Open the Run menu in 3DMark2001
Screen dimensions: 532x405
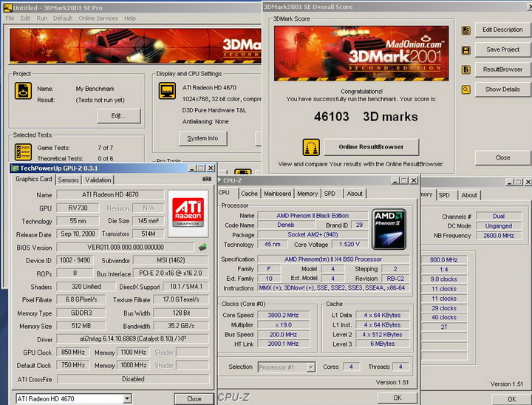[x=41, y=18]
